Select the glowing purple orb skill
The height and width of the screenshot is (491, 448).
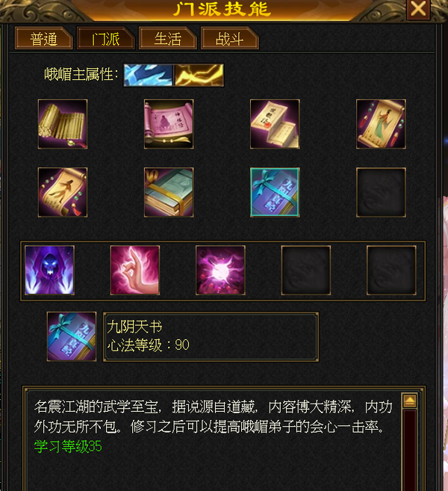tap(220, 271)
